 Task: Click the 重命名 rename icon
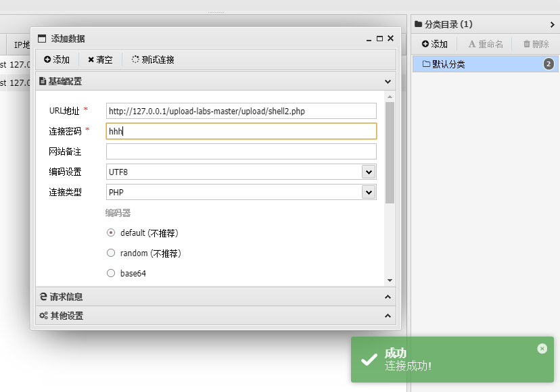coord(472,44)
